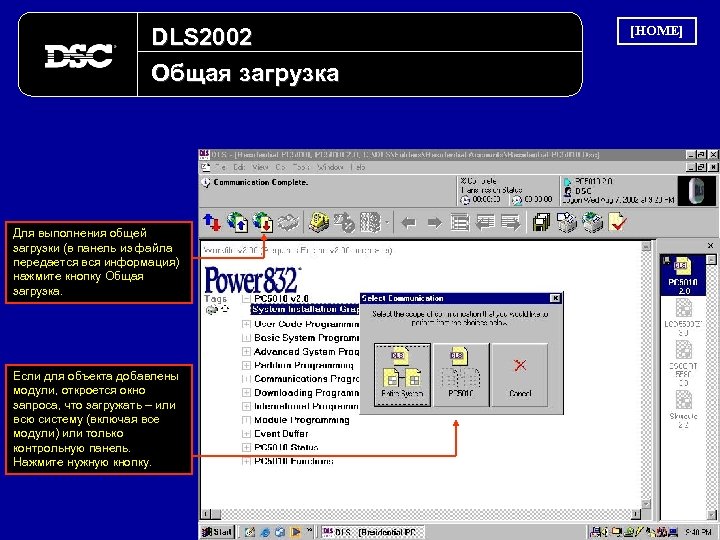Select the third greyed module icon in side panel
The width and height of the screenshot is (720, 540).
[x=683, y=364]
